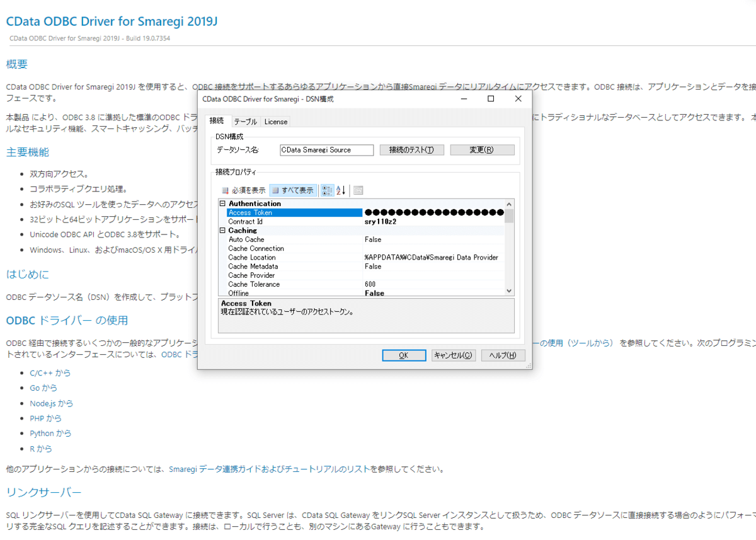
Task: Click the データソース名 input field
Action: [x=326, y=150]
